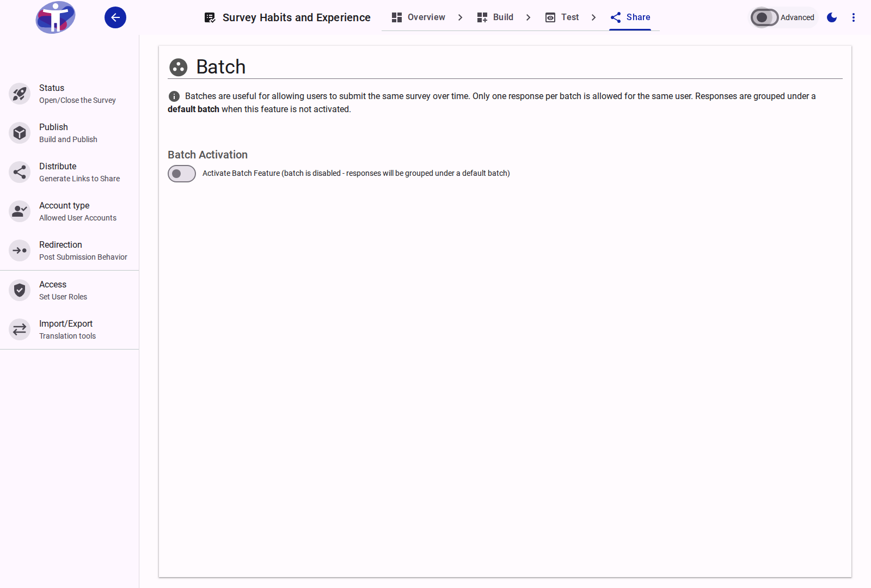This screenshot has height=588, width=871.
Task: Click the Import/Export swap arrows icon
Action: (x=20, y=329)
